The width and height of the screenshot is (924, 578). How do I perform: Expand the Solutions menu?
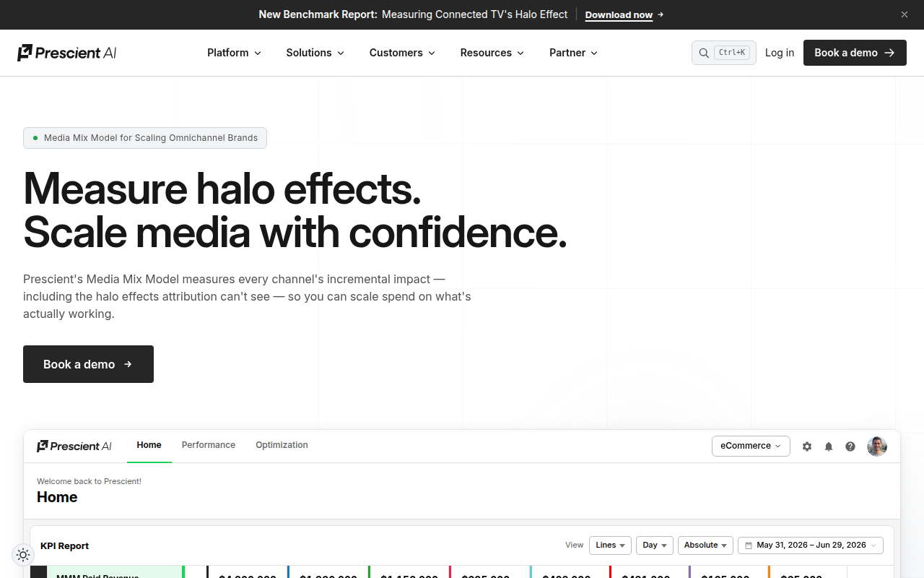click(315, 53)
